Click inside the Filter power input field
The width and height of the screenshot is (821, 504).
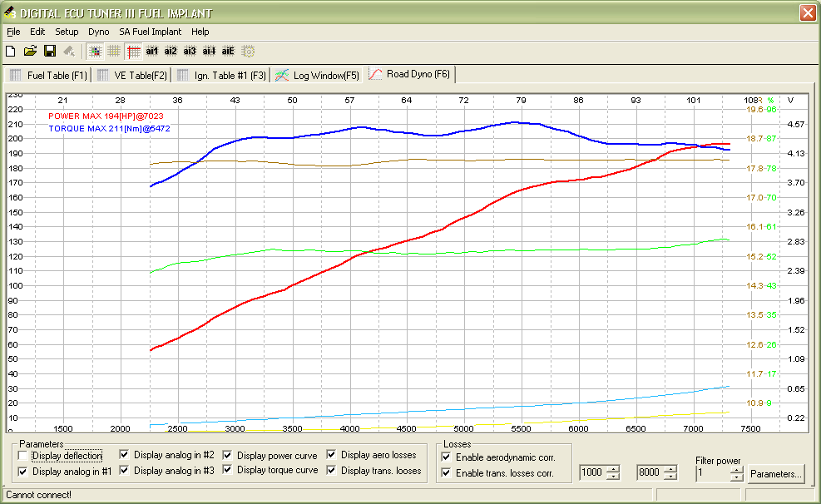(x=712, y=473)
